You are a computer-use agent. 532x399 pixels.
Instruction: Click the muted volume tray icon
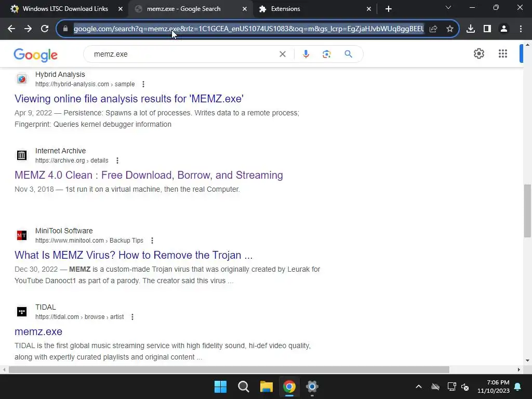coord(465,387)
